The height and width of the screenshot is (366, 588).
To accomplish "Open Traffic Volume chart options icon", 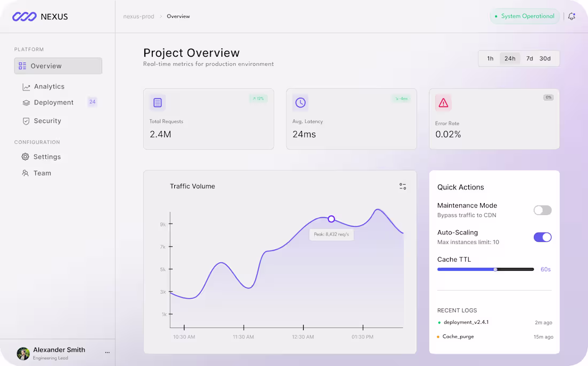I will click(403, 186).
